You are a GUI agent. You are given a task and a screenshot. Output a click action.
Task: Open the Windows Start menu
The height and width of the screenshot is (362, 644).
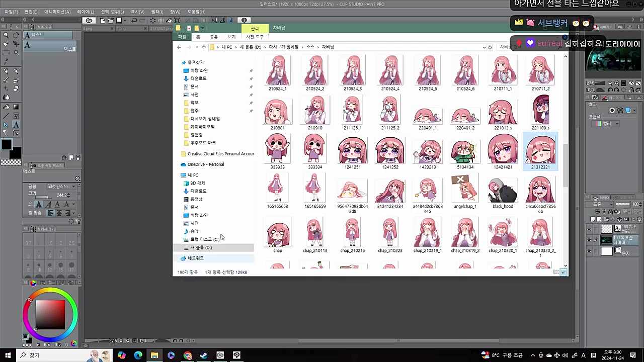[x=8, y=355]
